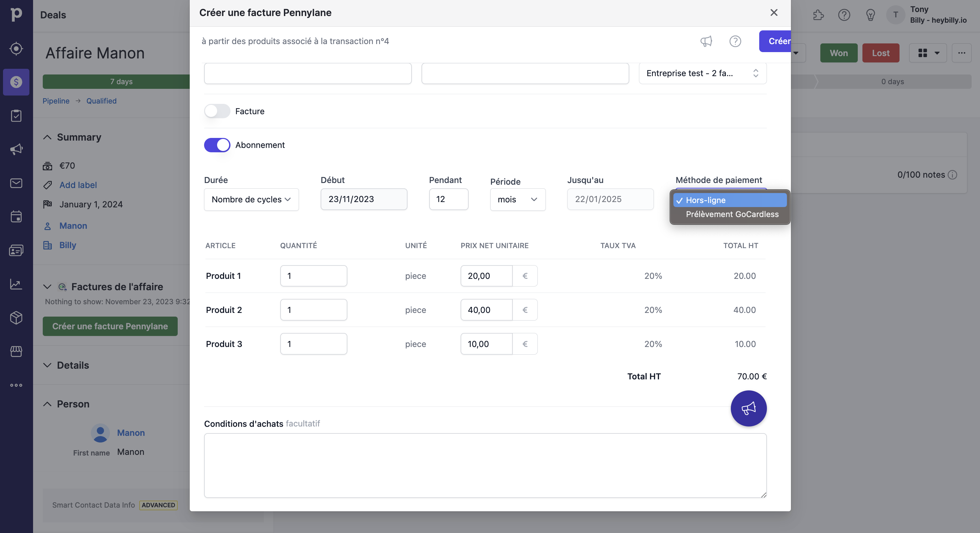Open Pipedrive logo home
980x533 pixels.
(x=16, y=14)
